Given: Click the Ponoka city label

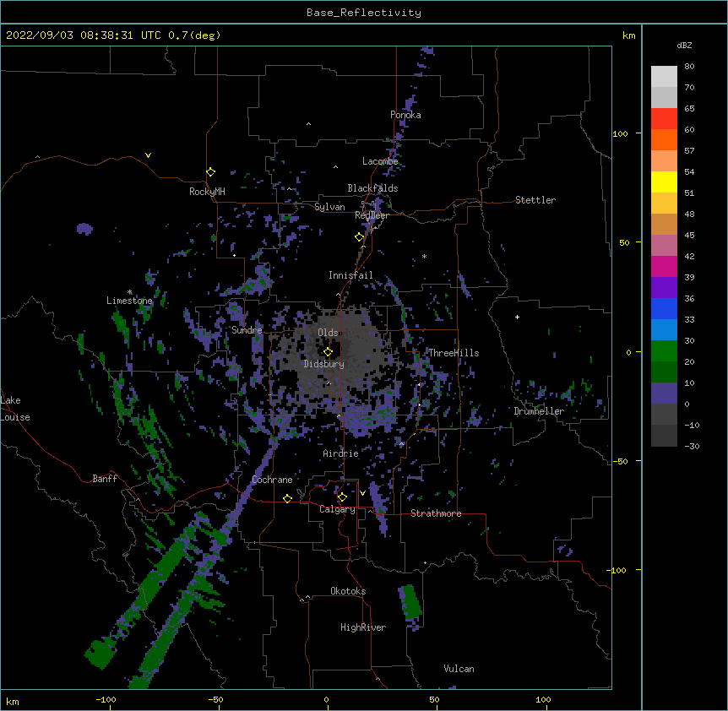Looking at the screenshot, I should click(405, 115).
